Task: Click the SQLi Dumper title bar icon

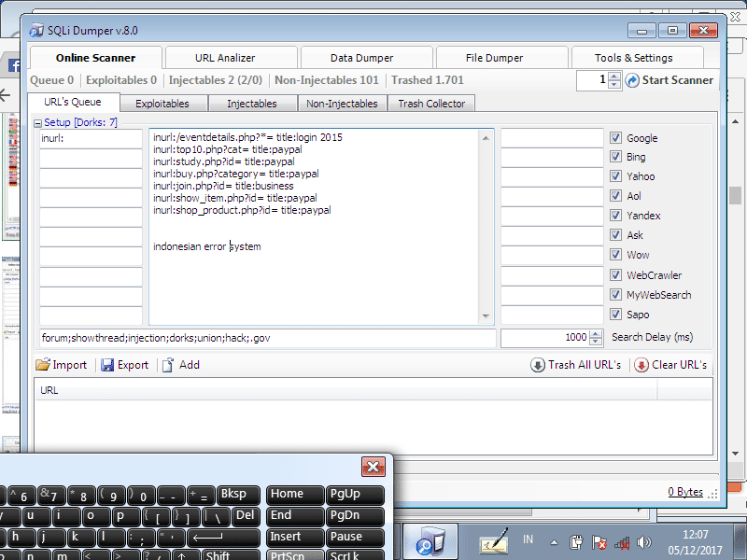Action: [36, 31]
